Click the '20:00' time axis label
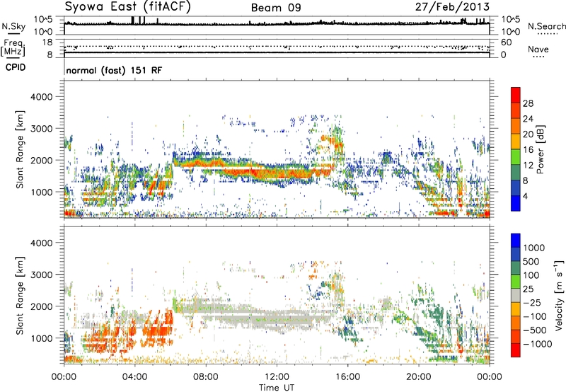566x392 pixels. (x=418, y=377)
